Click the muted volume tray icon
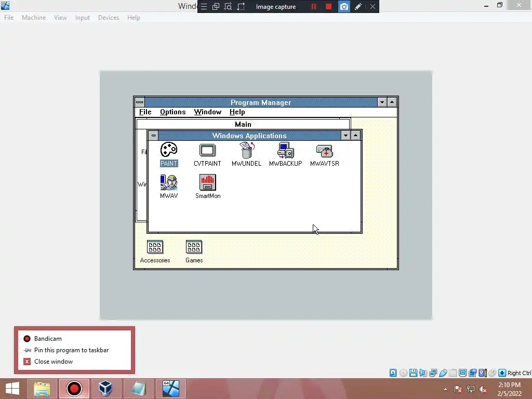532x399 pixels. [483, 389]
